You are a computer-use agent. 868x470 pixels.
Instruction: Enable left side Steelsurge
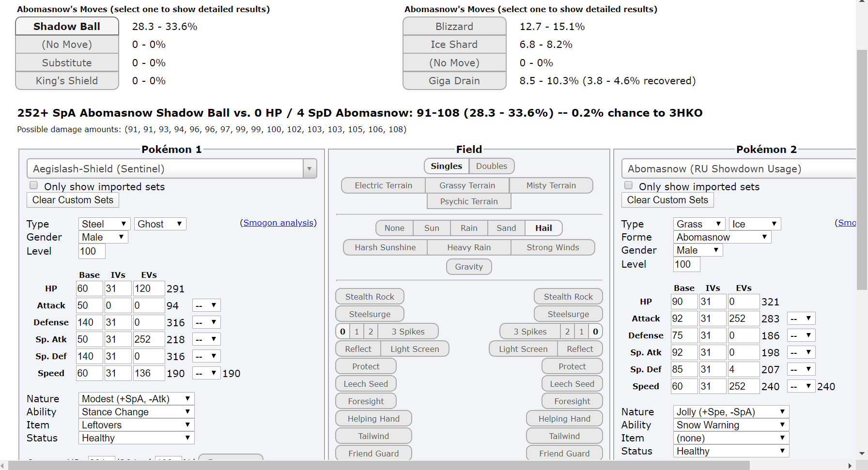coord(370,314)
